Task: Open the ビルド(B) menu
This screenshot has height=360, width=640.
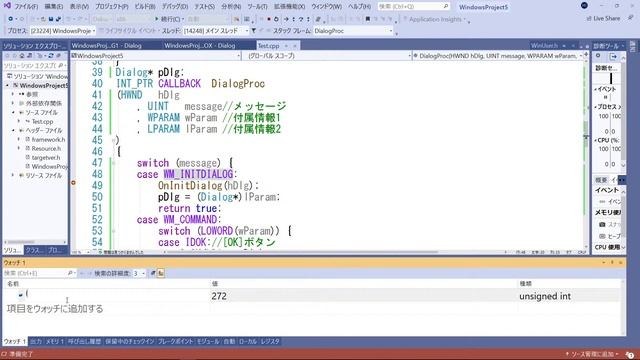Action: tap(145, 7)
